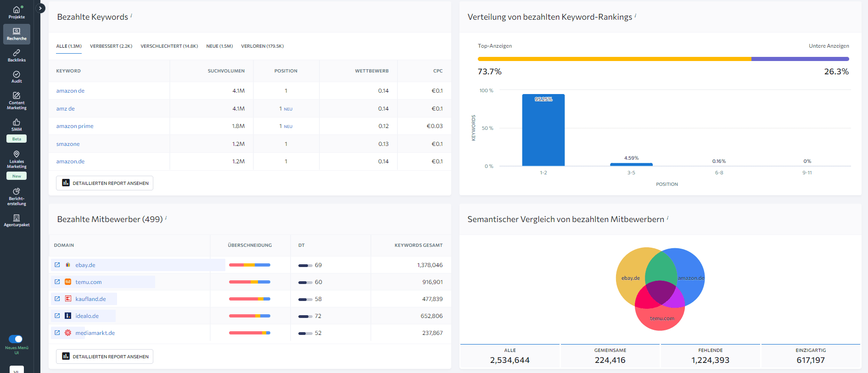The width and height of the screenshot is (868, 373).
Task: Open the Audit sidebar section
Action: click(17, 77)
